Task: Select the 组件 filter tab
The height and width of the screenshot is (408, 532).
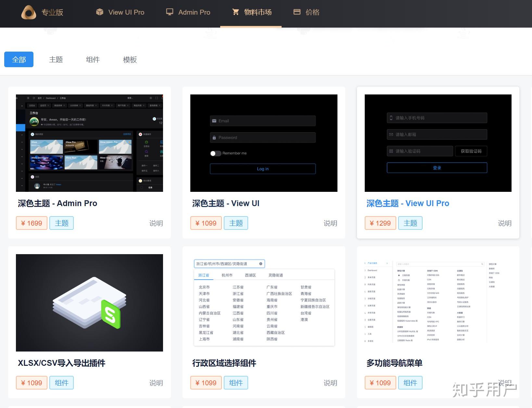Action: tap(93, 59)
